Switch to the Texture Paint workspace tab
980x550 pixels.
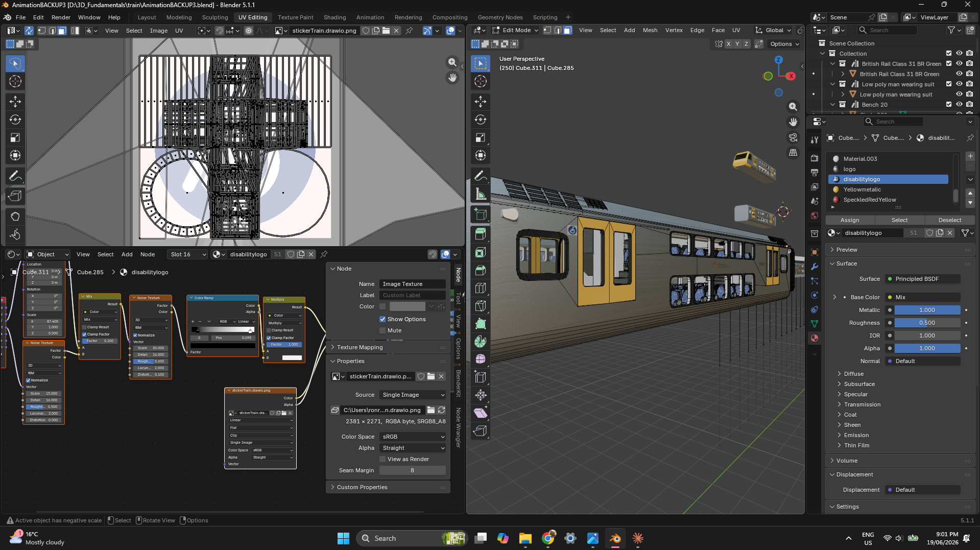point(296,17)
